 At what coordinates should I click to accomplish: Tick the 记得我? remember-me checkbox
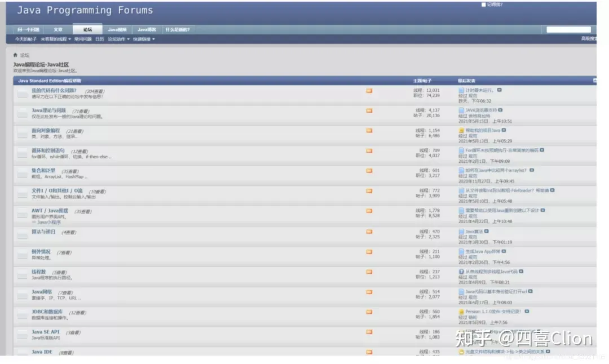(484, 5)
